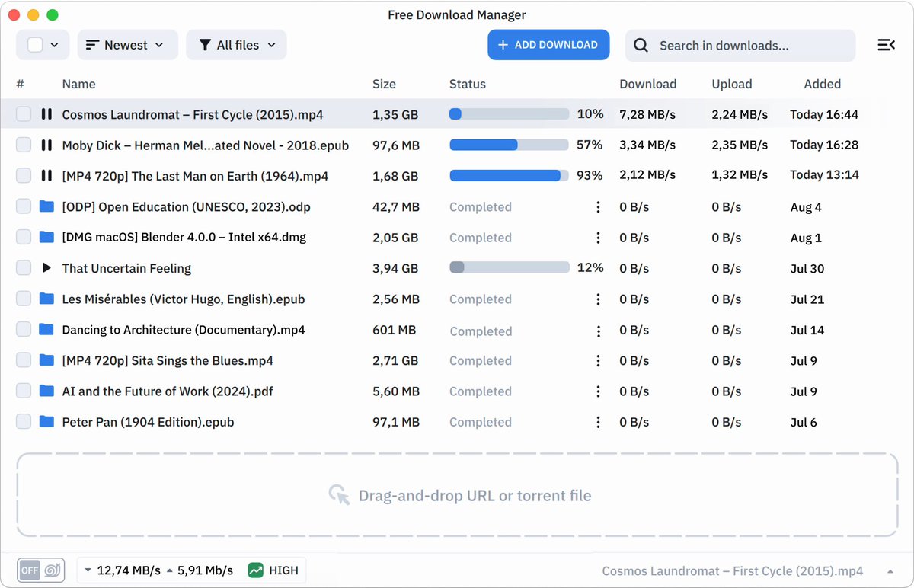Check The Last Man on Earth checkbox
The width and height of the screenshot is (914, 588).
[24, 176]
